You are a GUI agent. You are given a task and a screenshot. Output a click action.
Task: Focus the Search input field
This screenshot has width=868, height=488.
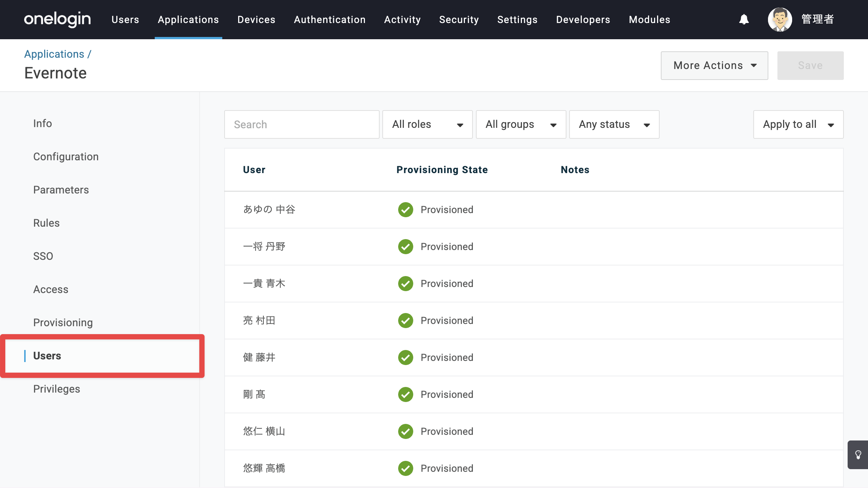tap(302, 124)
